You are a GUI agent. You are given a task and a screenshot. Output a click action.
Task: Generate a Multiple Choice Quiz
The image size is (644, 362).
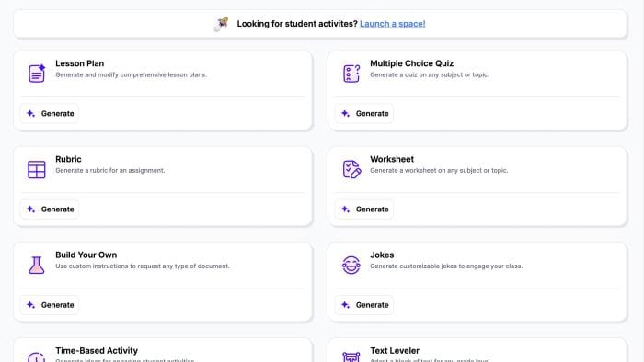pyautogui.click(x=364, y=114)
